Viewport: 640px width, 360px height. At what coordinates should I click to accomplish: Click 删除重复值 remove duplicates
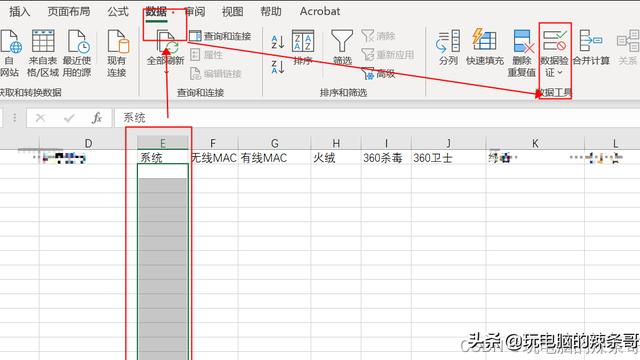click(x=522, y=53)
